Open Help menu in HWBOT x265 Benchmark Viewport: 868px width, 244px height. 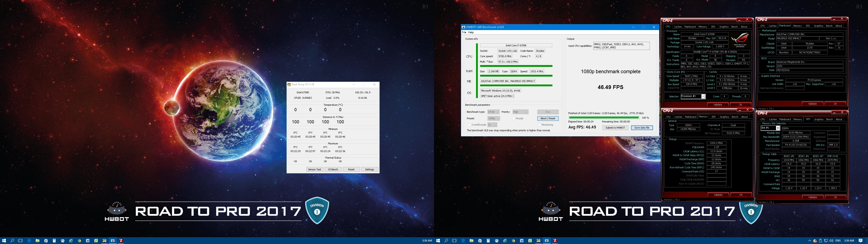point(471,32)
